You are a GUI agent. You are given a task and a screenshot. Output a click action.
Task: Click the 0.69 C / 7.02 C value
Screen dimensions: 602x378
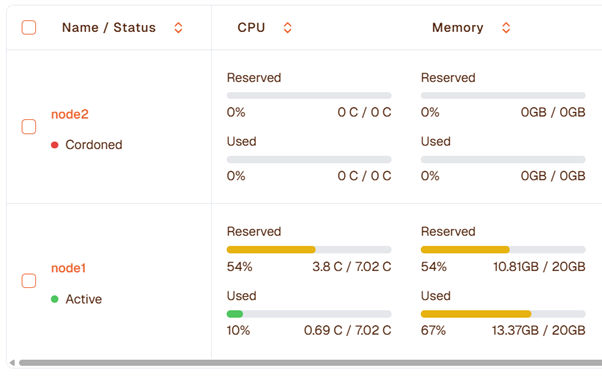[347, 330]
